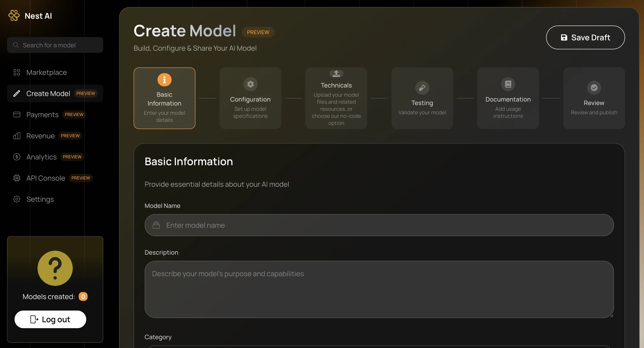Click the Nest AI logo icon
This screenshot has width=644, height=348.
point(14,15)
